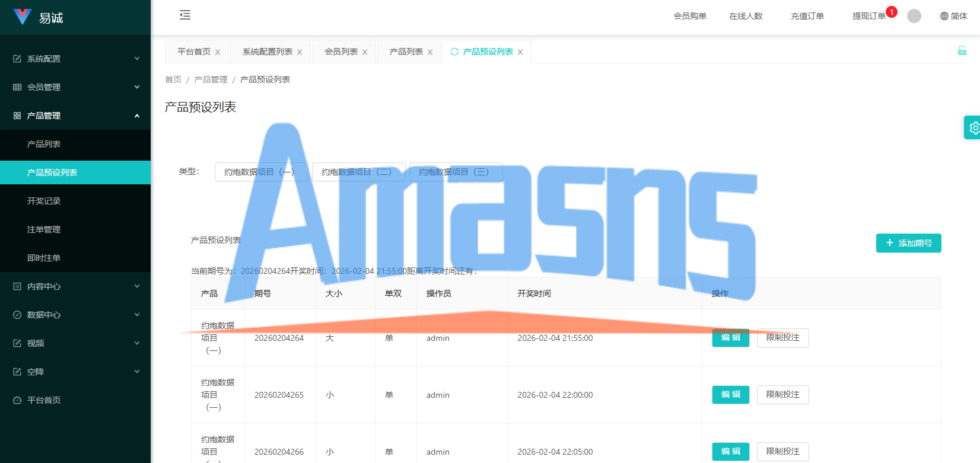Edit the row for 期号 20260204265

[x=731, y=394]
